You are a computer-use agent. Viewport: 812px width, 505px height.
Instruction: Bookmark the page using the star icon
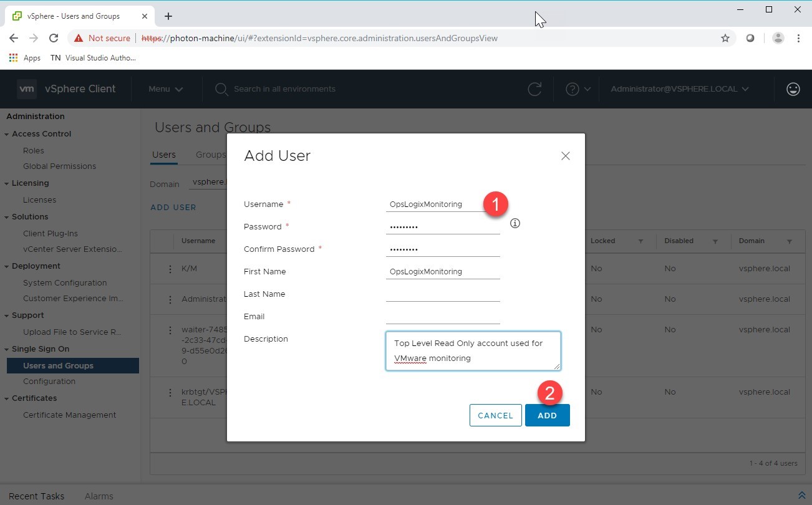point(725,38)
